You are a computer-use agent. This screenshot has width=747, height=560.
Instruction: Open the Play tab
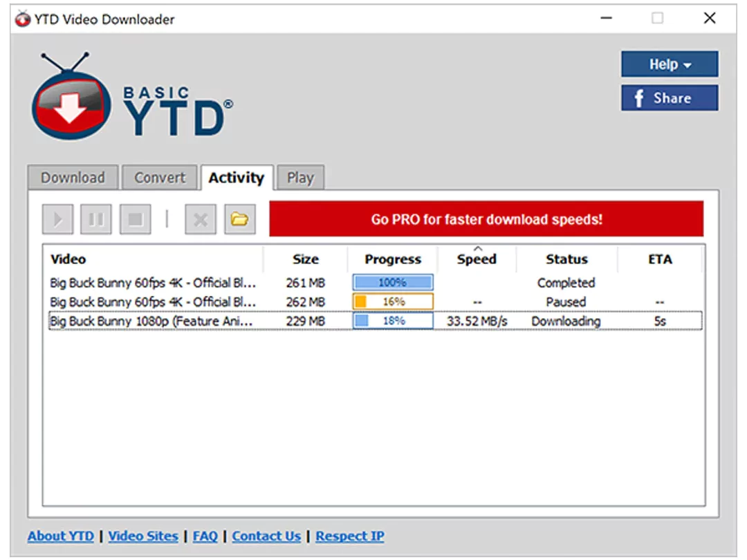click(300, 177)
